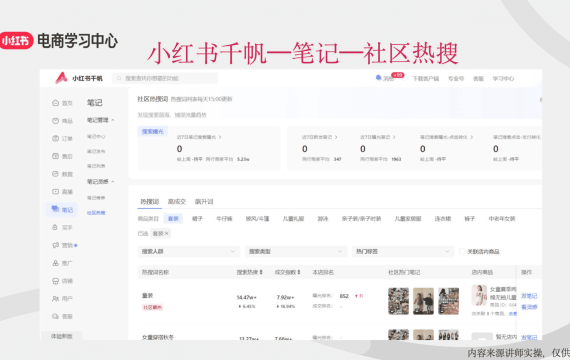Select the 连衣裙 category chip
Image resolution: width=570 pixels, height=360 pixels.
[x=443, y=219]
